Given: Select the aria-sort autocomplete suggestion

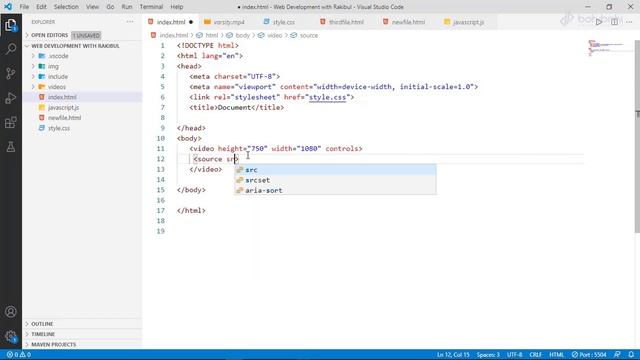Looking at the screenshot, I should 335,190.
